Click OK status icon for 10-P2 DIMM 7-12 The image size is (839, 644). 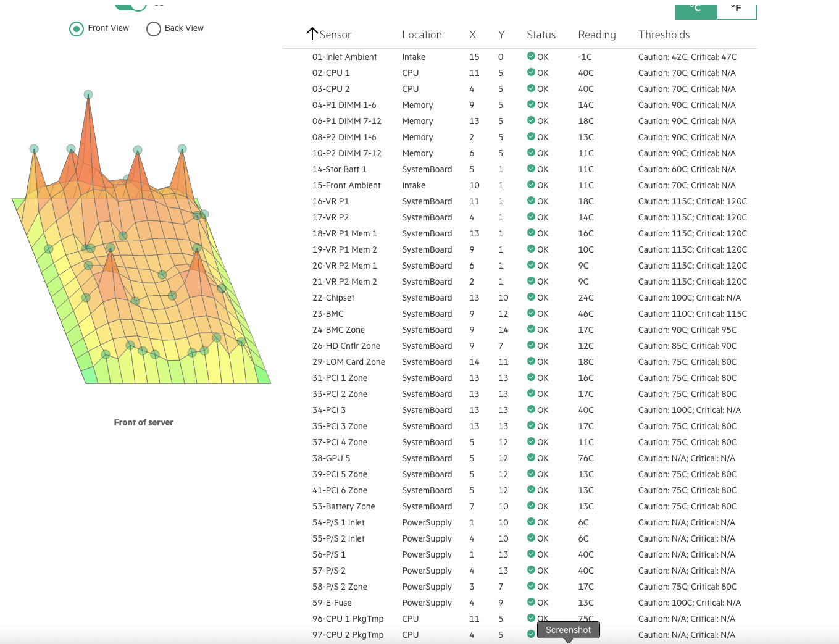(x=531, y=153)
